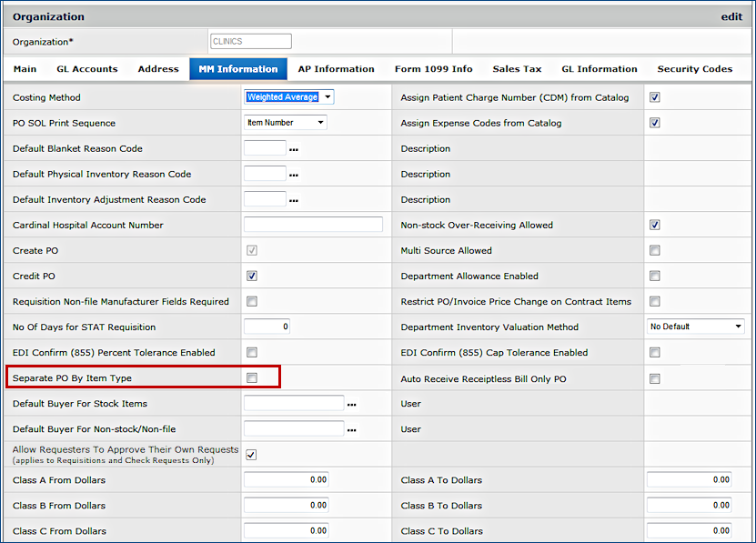756x543 pixels.
Task: Open PO SOL Print Sequence dropdown
Action: 285,123
